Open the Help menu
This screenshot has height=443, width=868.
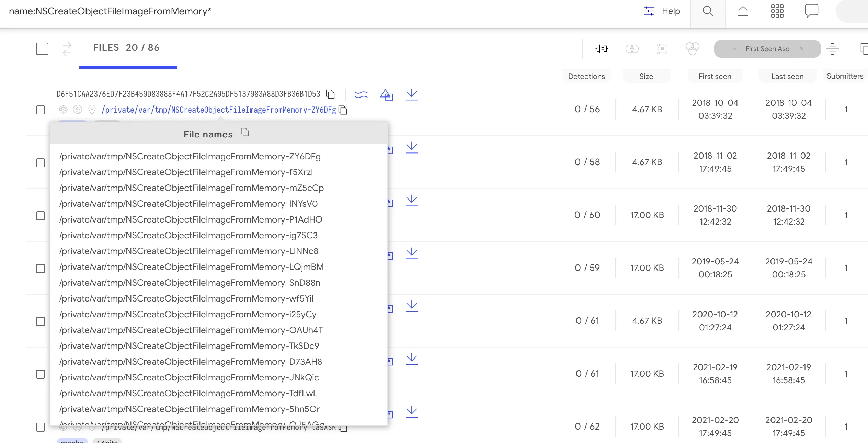[x=670, y=11]
